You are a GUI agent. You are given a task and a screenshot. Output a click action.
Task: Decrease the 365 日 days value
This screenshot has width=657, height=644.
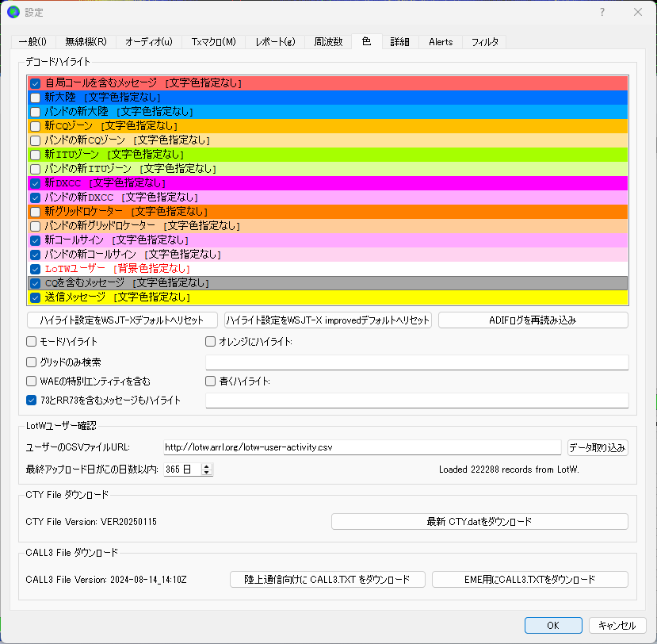pyautogui.click(x=207, y=473)
